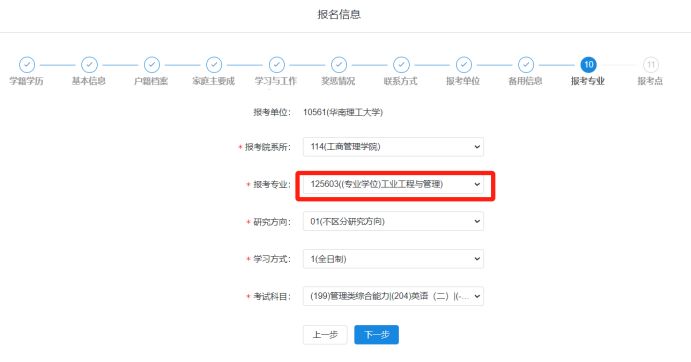The height and width of the screenshot is (362, 691).
Task: Select the 奖惩情况 step label
Action: coord(338,81)
